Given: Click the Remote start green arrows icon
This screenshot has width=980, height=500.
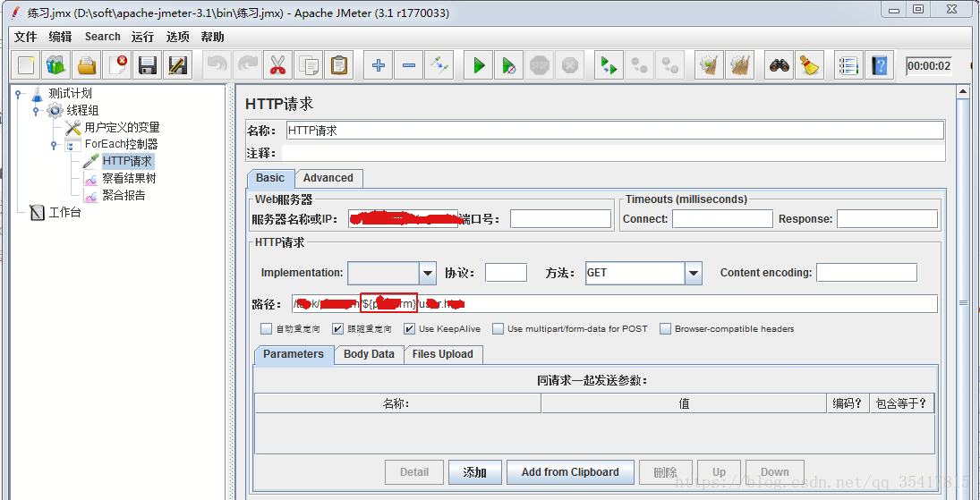Looking at the screenshot, I should click(x=608, y=65).
